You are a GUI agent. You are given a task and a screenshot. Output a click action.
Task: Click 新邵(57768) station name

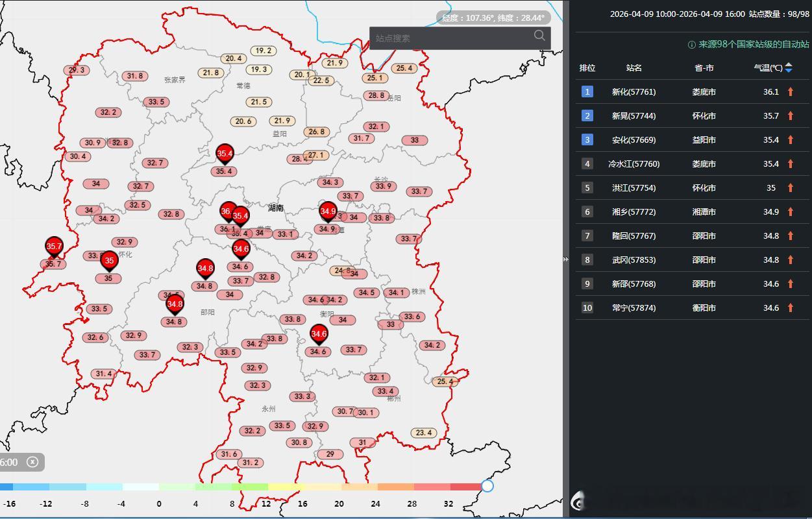pyautogui.click(x=634, y=284)
